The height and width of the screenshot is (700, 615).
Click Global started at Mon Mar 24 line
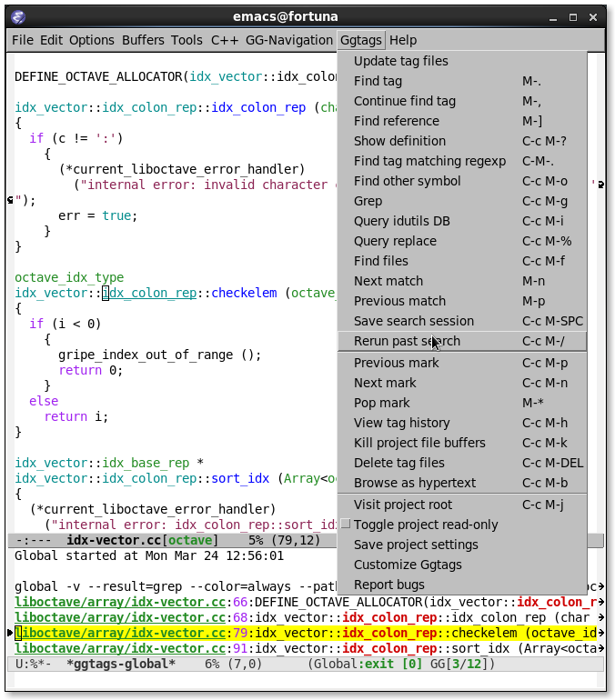pos(149,555)
